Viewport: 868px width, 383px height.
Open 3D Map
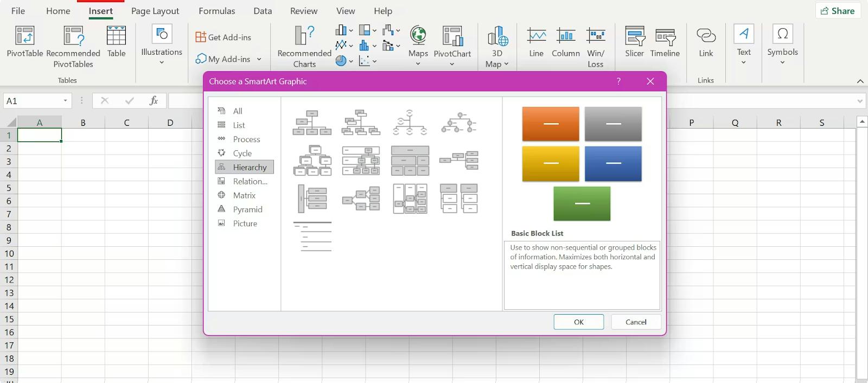[497, 47]
